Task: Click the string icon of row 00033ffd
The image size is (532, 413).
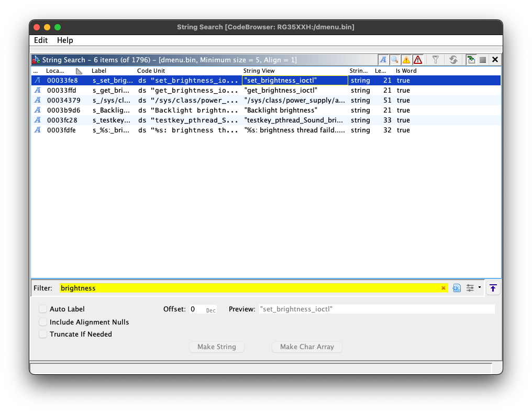Action: tap(38, 90)
